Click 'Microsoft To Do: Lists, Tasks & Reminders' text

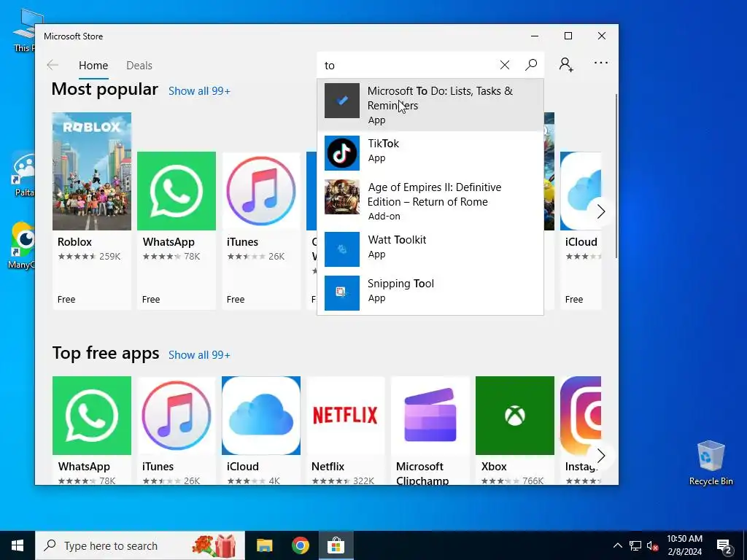pos(440,98)
